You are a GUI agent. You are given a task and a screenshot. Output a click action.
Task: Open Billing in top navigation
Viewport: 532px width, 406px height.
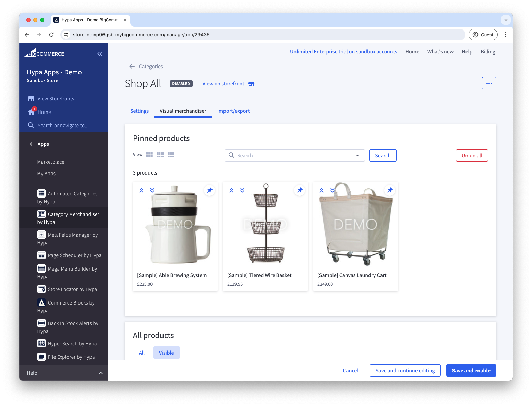(488, 52)
